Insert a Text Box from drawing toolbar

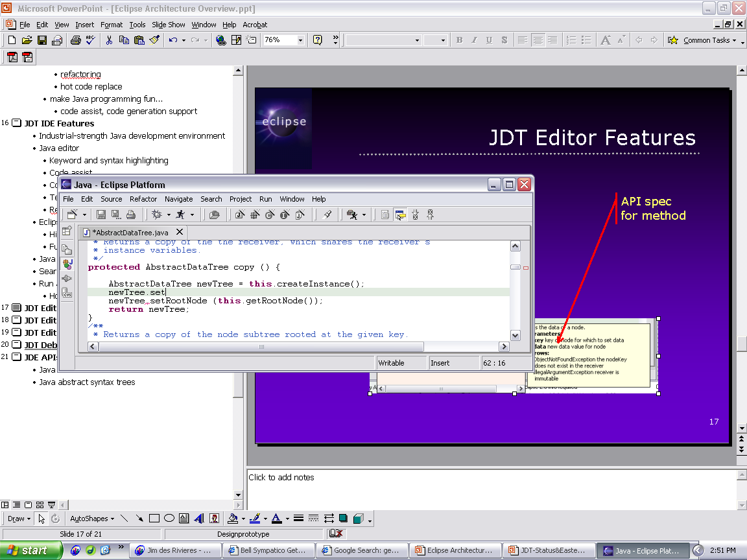[x=184, y=519]
